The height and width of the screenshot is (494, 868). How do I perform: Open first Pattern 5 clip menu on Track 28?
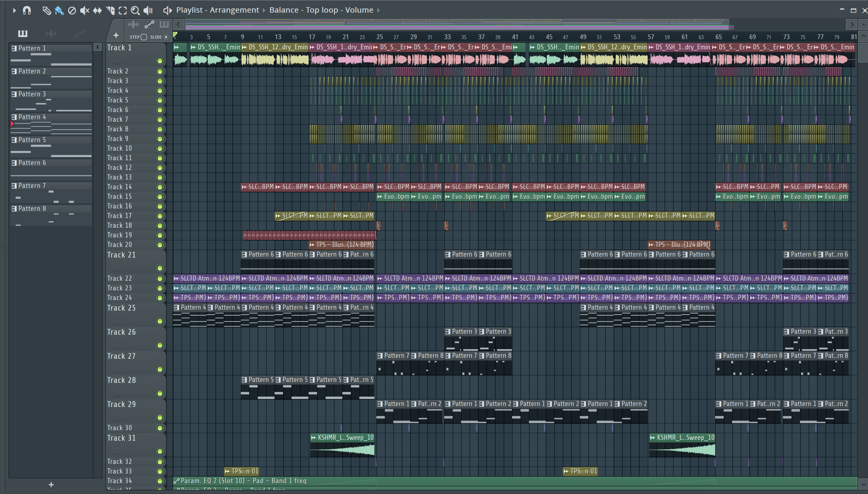(244, 380)
